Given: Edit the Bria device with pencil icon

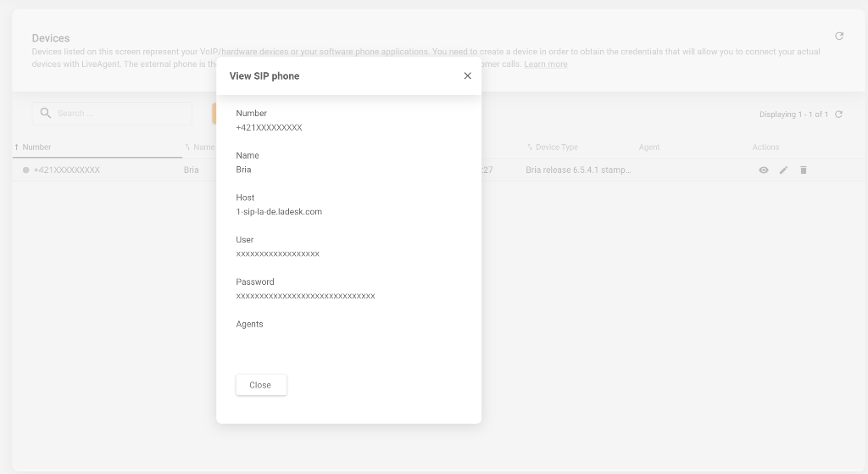Looking at the screenshot, I should point(783,170).
